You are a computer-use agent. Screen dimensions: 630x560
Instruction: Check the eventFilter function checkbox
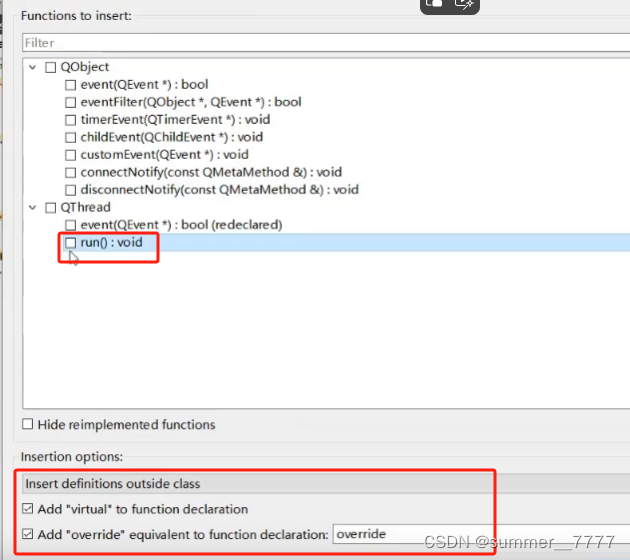(x=71, y=102)
